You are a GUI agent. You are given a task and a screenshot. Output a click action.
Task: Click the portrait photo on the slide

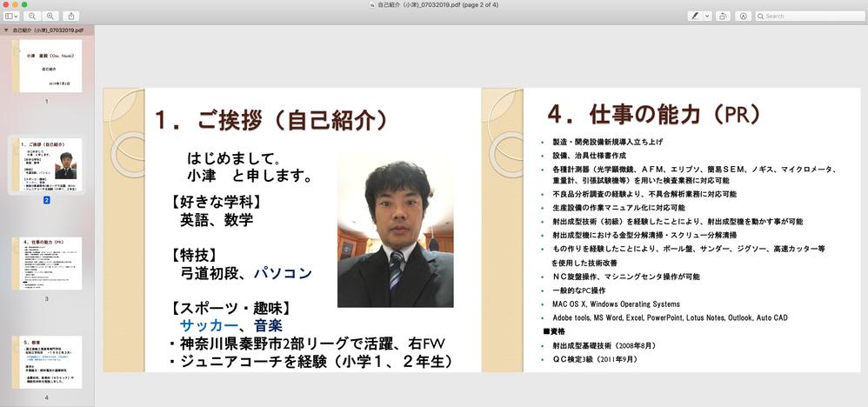395,230
